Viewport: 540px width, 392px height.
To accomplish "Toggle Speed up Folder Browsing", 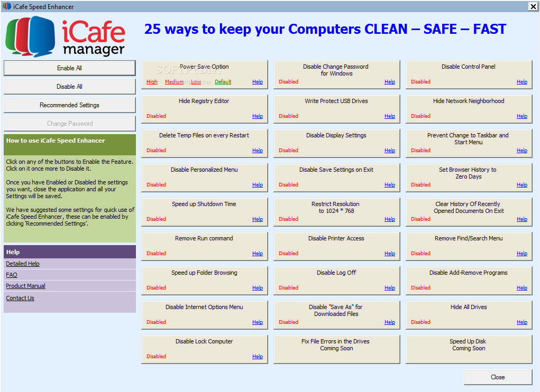I will (205, 281).
